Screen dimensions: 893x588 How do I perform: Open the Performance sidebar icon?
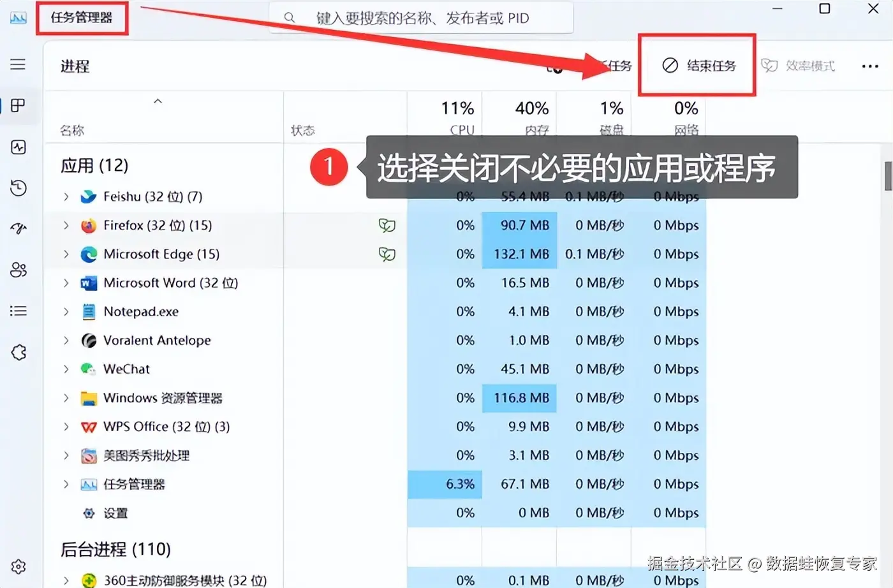pyautogui.click(x=18, y=147)
